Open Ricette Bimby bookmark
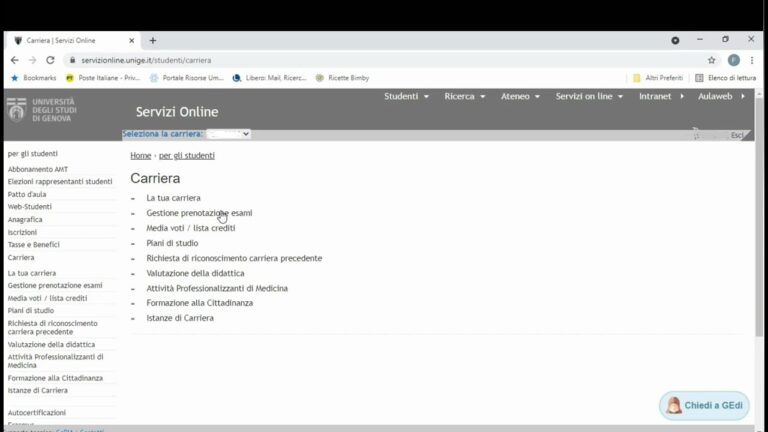Screen dimensions: 768x432 tap(342, 78)
